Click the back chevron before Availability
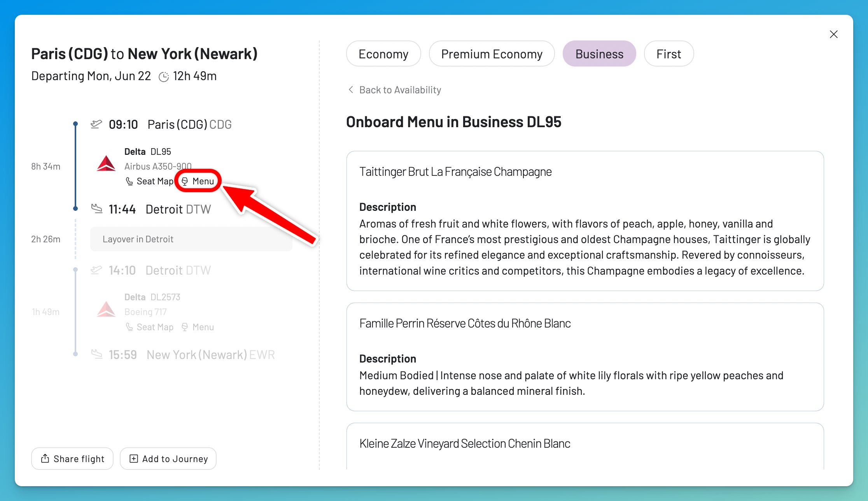868x501 pixels. tap(351, 90)
